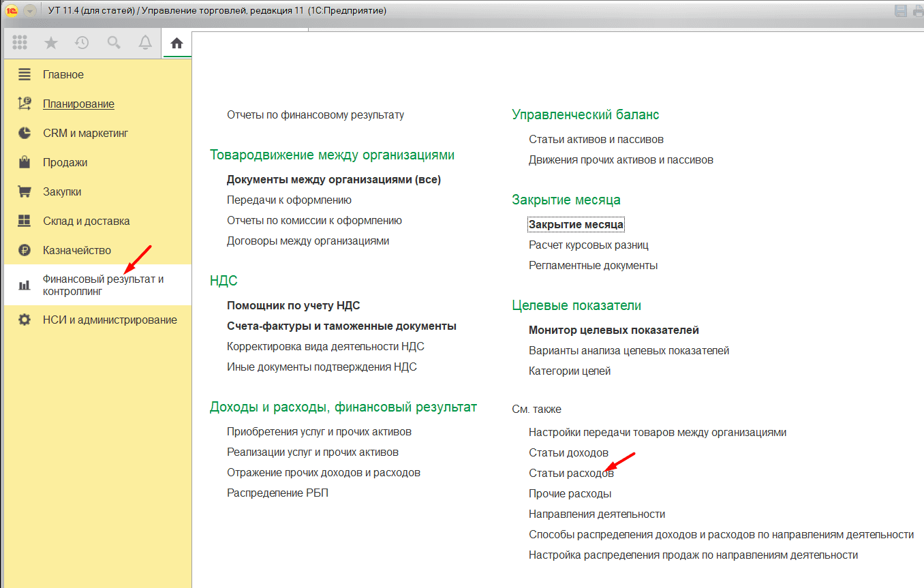The width and height of the screenshot is (924, 588).
Task: Expand the title bar dropdown arrow
Action: click(x=29, y=10)
